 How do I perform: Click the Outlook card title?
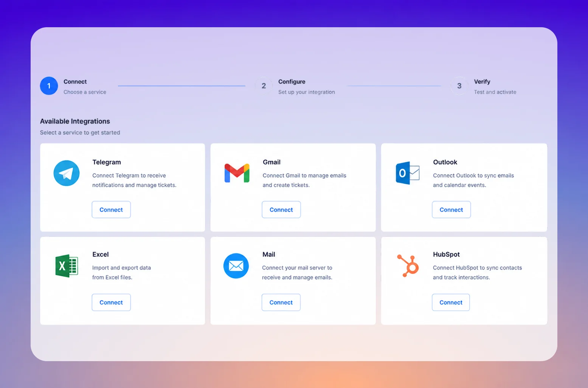pos(445,162)
